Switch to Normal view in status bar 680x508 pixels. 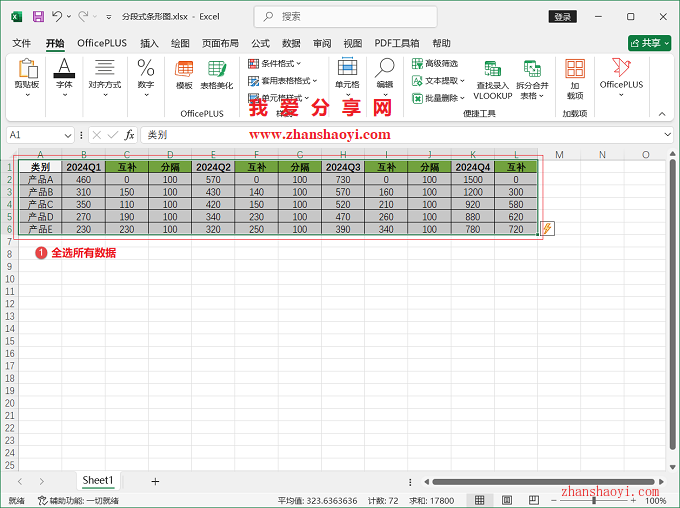480,500
